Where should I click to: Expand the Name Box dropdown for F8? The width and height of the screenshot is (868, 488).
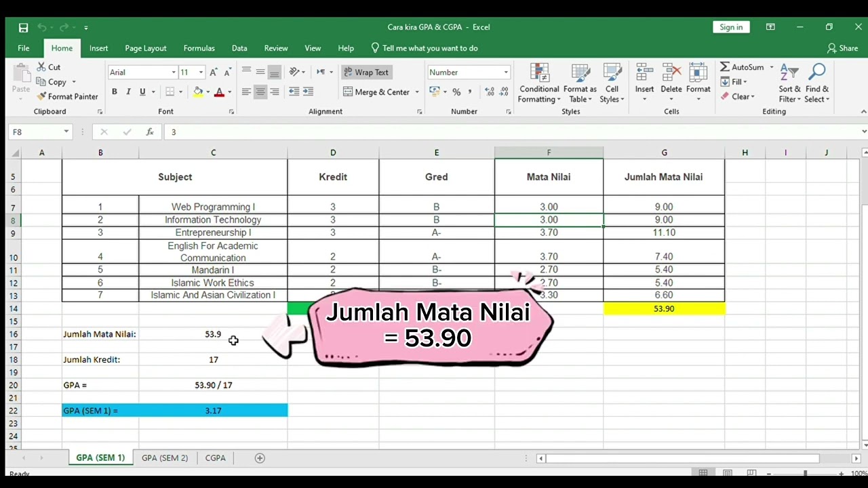click(x=66, y=132)
